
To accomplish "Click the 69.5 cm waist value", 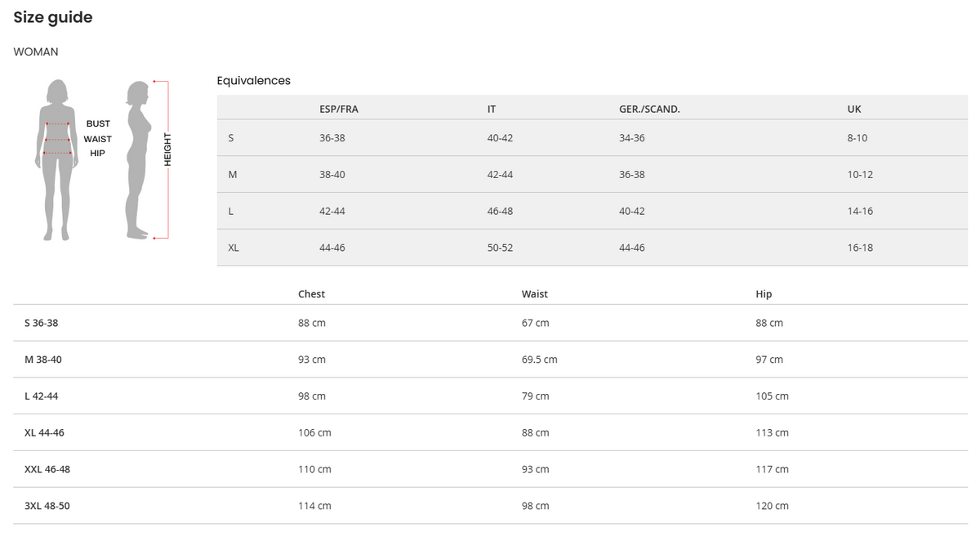I will (539, 360).
